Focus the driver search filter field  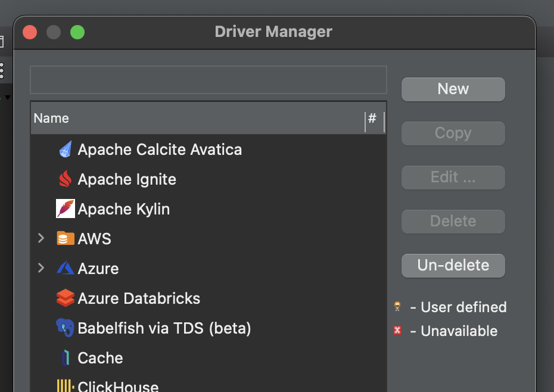click(x=208, y=80)
